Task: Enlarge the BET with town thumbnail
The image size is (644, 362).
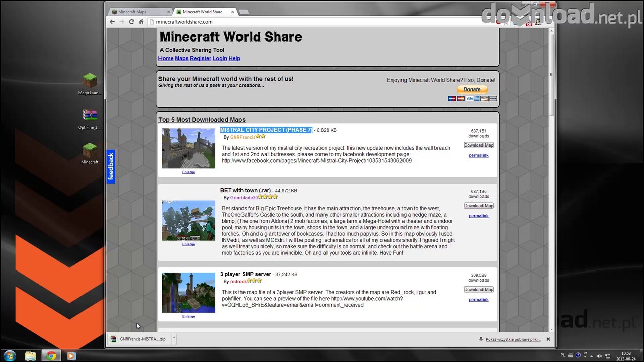Action: coord(188,244)
